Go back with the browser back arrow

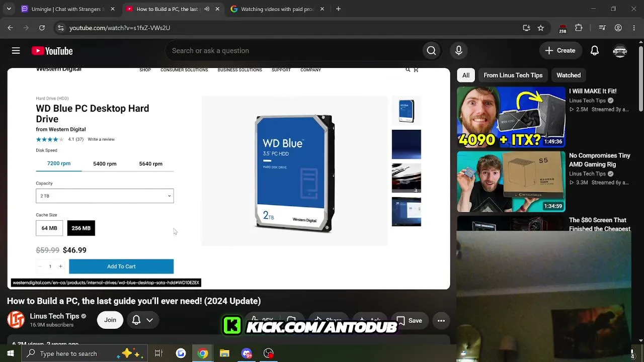tap(10, 28)
